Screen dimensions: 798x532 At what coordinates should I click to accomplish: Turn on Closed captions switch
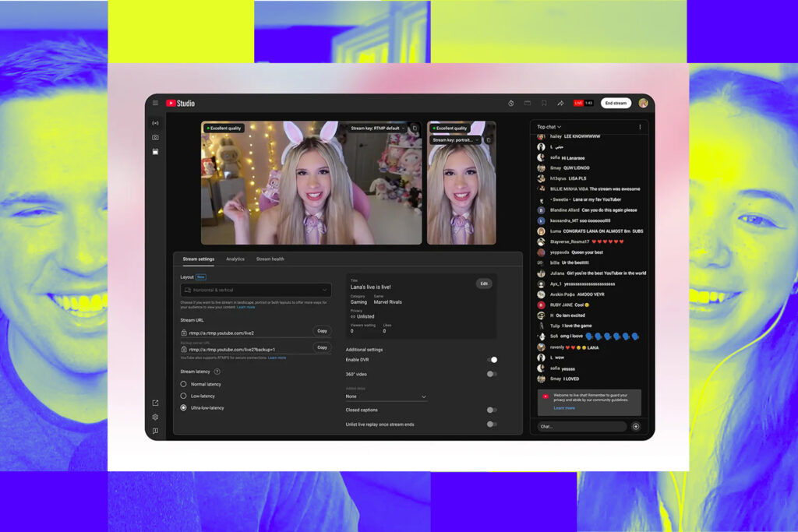click(x=492, y=410)
